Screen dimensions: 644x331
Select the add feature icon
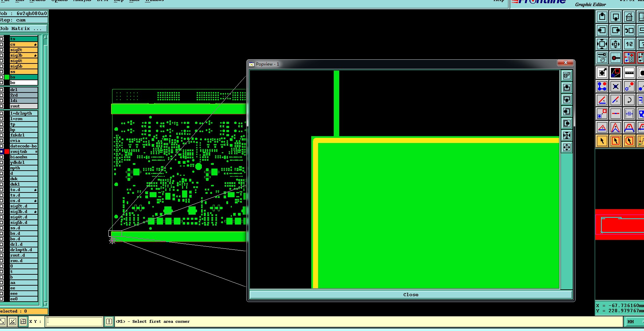tap(602, 73)
